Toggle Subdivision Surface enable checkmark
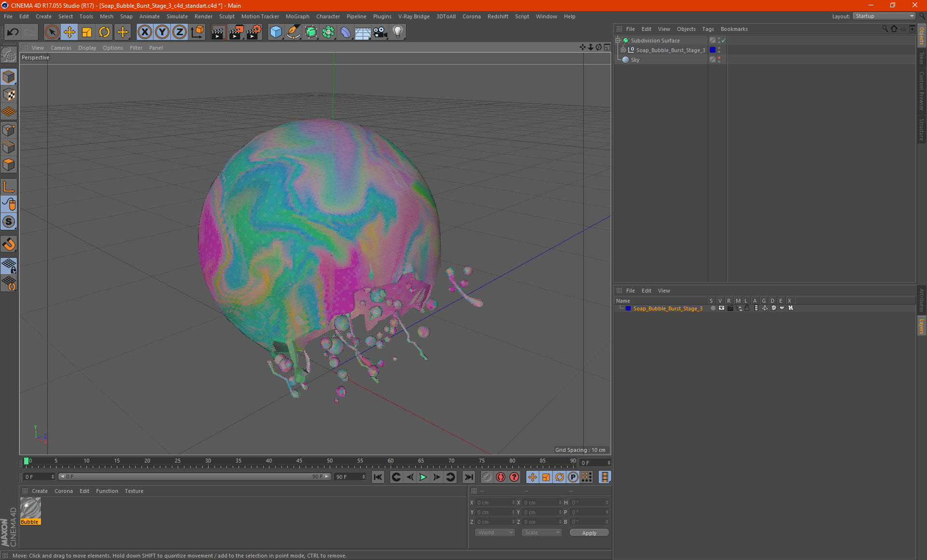The image size is (927, 560). [x=723, y=41]
